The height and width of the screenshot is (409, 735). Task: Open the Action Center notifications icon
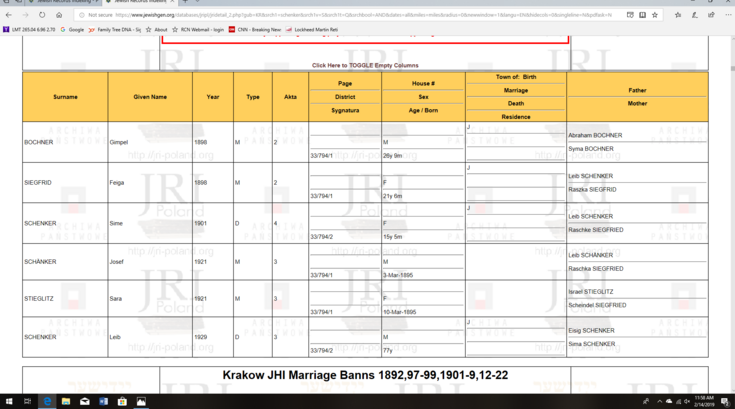tap(725, 402)
